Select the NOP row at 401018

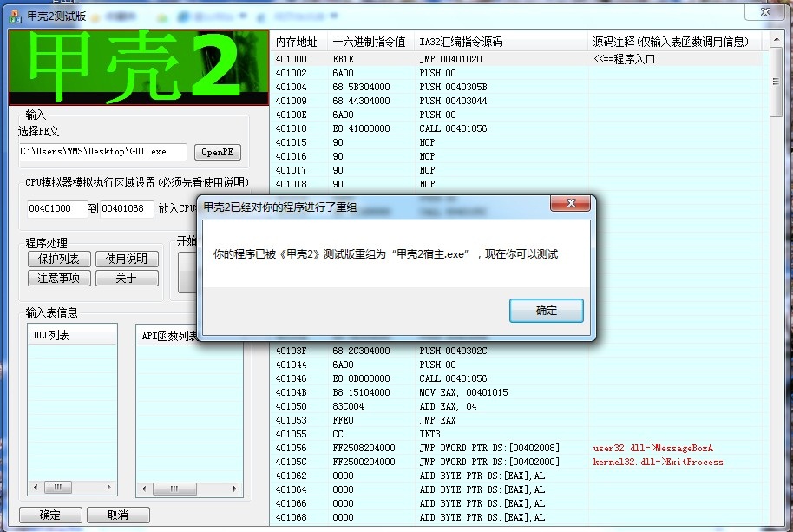(516, 184)
